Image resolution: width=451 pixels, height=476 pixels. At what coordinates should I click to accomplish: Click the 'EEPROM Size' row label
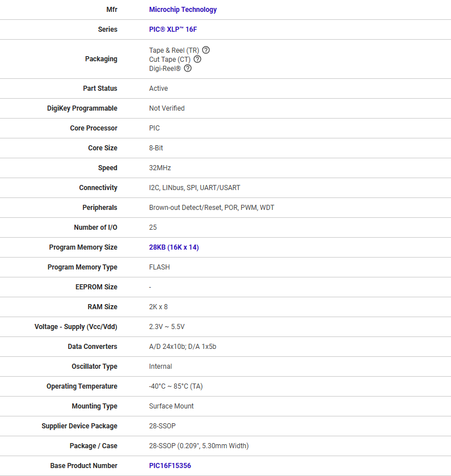click(x=96, y=287)
